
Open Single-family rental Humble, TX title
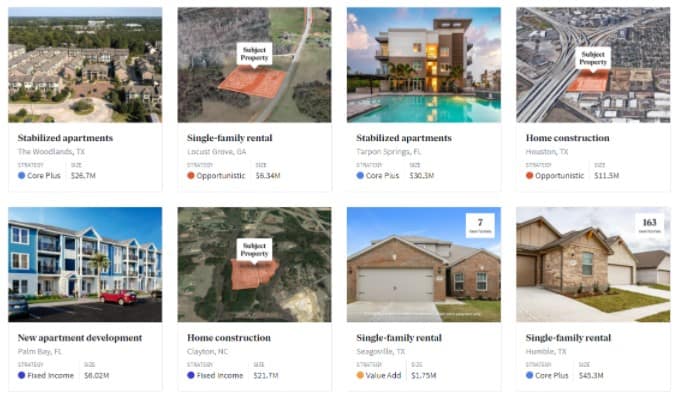click(568, 338)
